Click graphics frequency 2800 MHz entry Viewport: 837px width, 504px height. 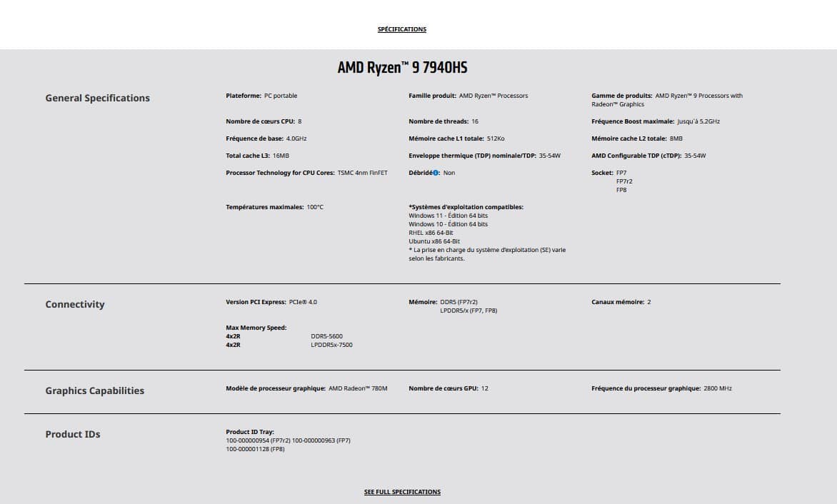[661, 388]
